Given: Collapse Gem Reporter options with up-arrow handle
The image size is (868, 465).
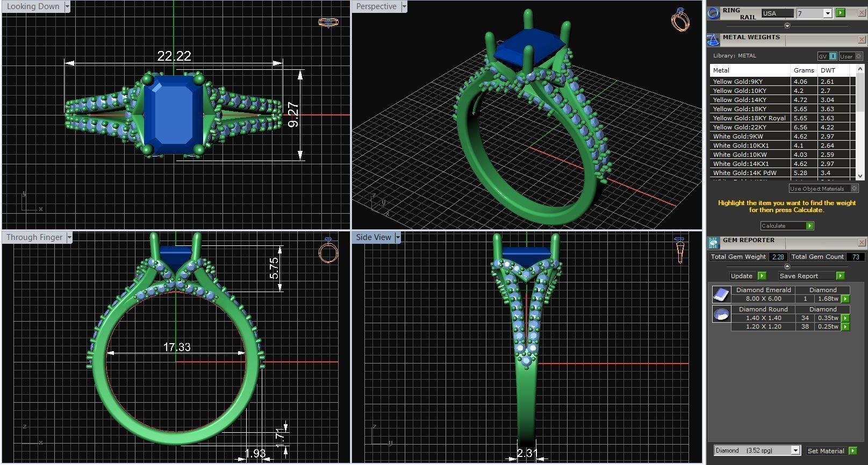Looking at the screenshot, I should (787, 266).
